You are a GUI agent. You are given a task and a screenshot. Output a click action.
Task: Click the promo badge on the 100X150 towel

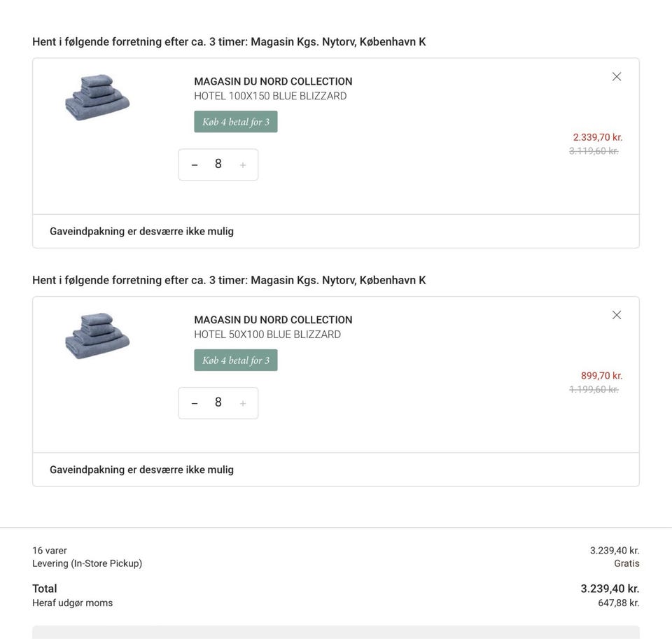(236, 122)
